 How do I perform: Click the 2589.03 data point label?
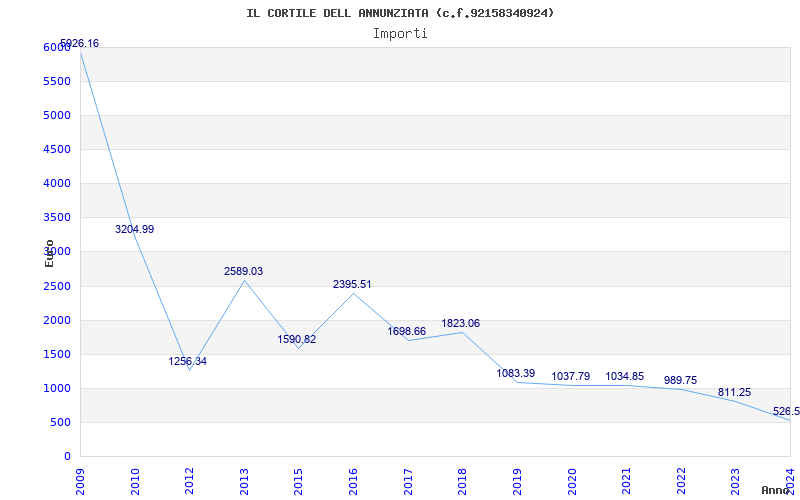243,271
